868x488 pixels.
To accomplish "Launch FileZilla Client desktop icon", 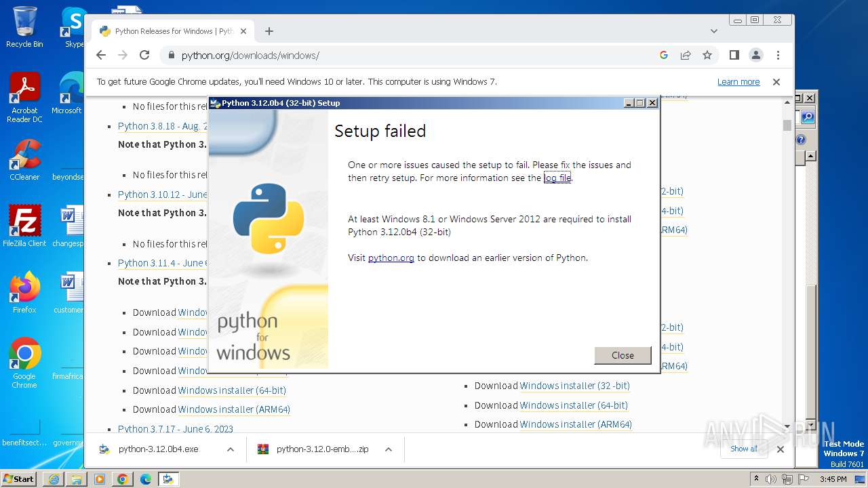I will click(x=24, y=226).
